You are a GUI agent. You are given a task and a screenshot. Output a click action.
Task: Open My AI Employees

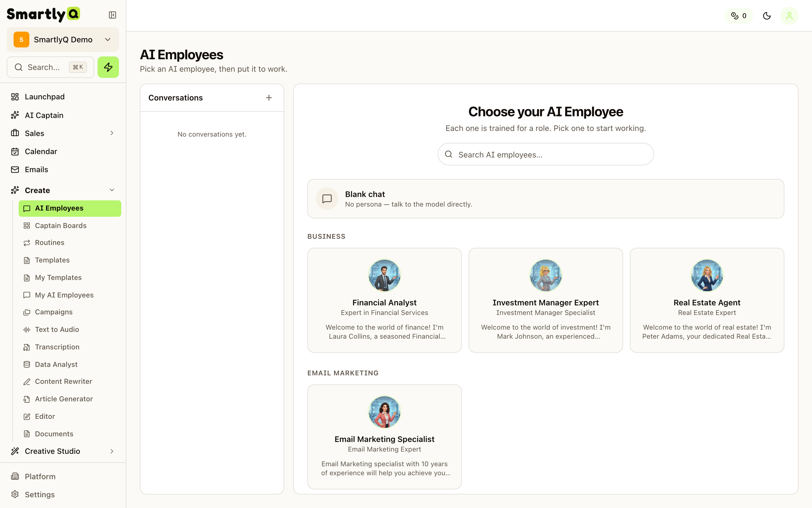coord(70,295)
